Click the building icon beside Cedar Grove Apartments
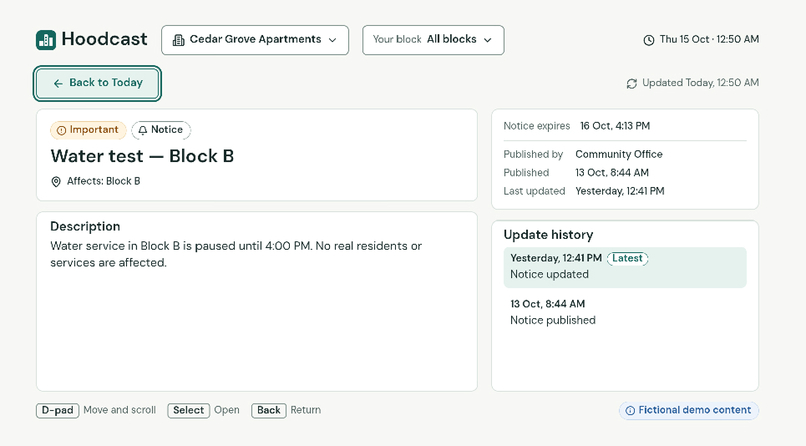The image size is (806, 446). click(178, 40)
